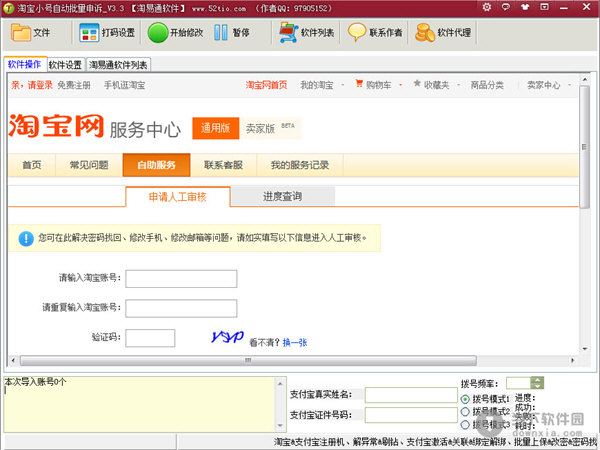Click the title bar gear settings icon
The height and width of the screenshot is (450, 600).
coord(487,7)
